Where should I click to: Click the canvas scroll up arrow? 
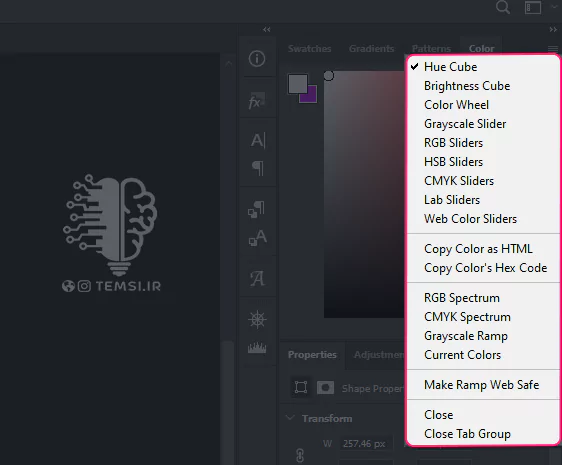click(229, 63)
